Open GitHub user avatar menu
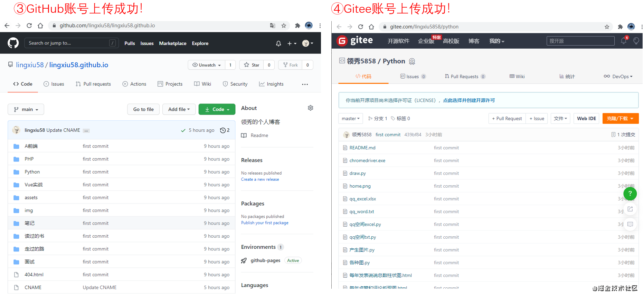 [307, 43]
